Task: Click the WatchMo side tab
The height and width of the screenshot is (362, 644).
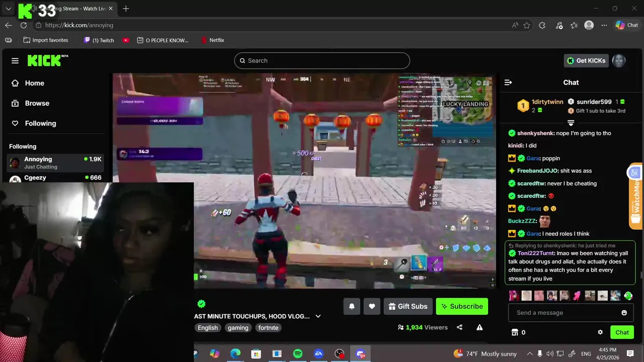Action: tap(636, 196)
